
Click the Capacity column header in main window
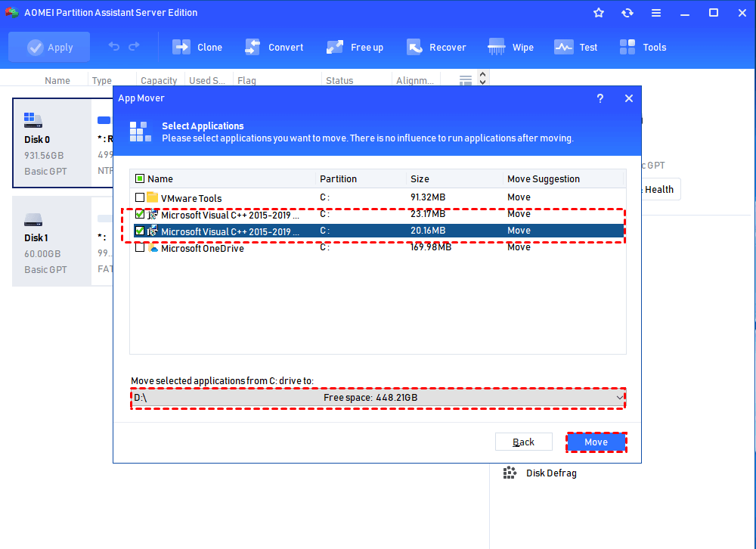pos(159,81)
